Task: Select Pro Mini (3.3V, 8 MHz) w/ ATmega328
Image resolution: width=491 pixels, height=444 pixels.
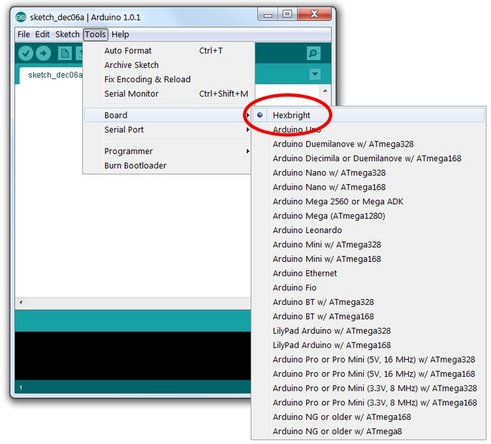Action: 368,388
